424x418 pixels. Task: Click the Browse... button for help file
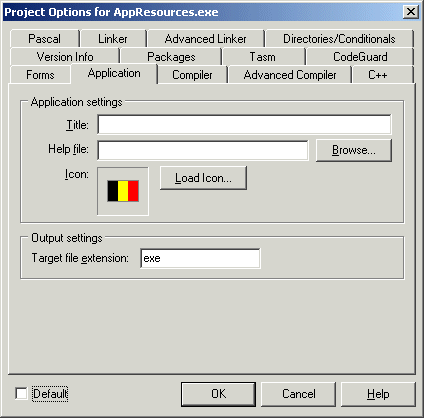pyautogui.click(x=354, y=150)
